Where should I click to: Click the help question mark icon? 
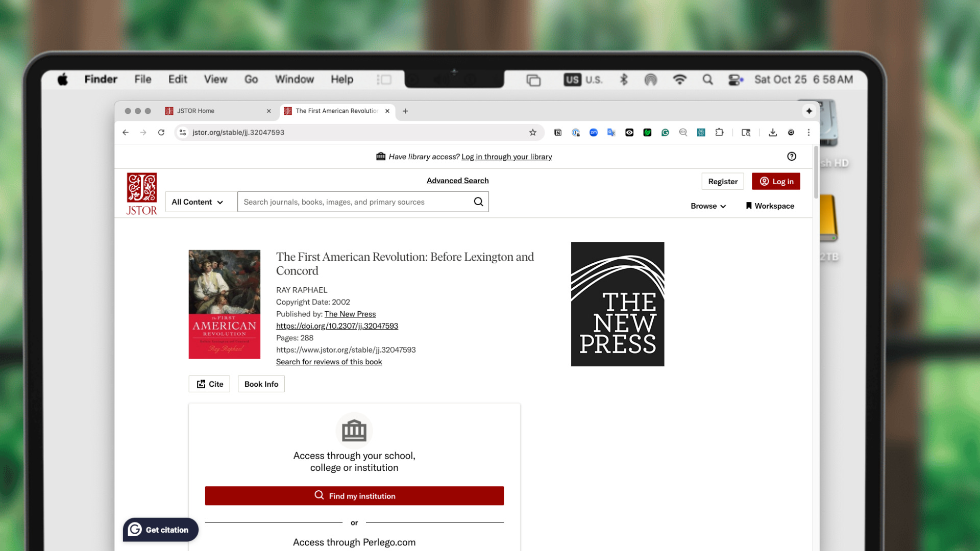792,157
